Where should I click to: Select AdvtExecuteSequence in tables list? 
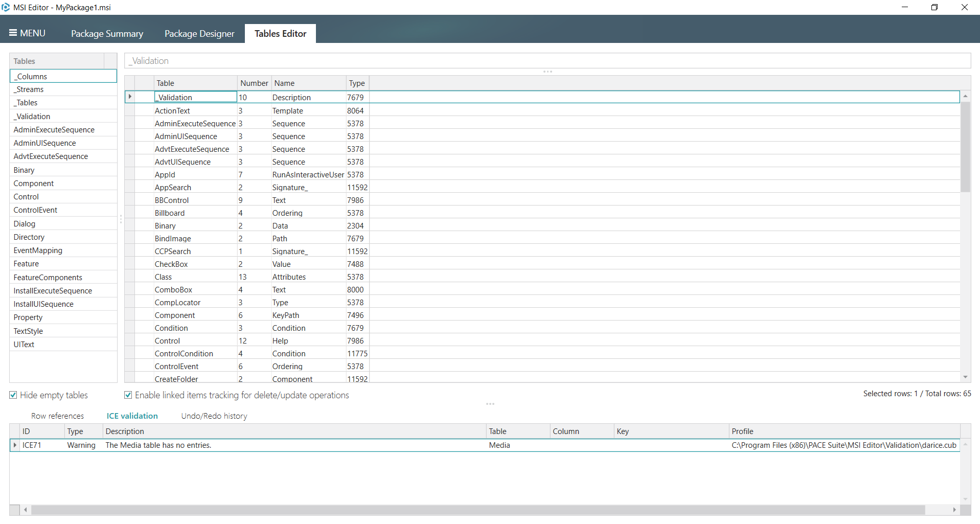[x=63, y=156]
